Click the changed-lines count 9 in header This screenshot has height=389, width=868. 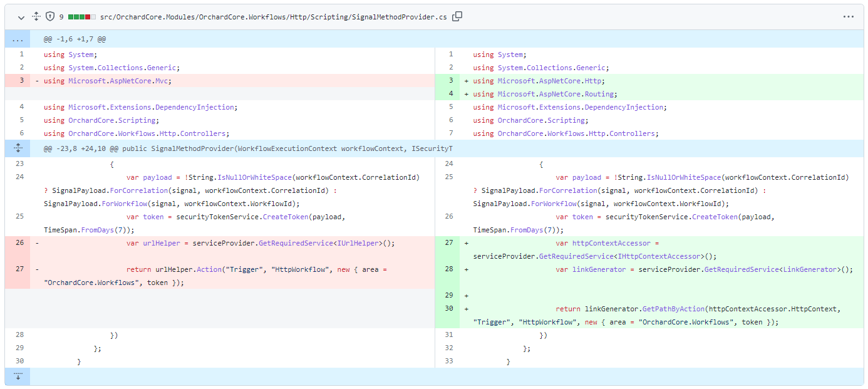(x=61, y=17)
